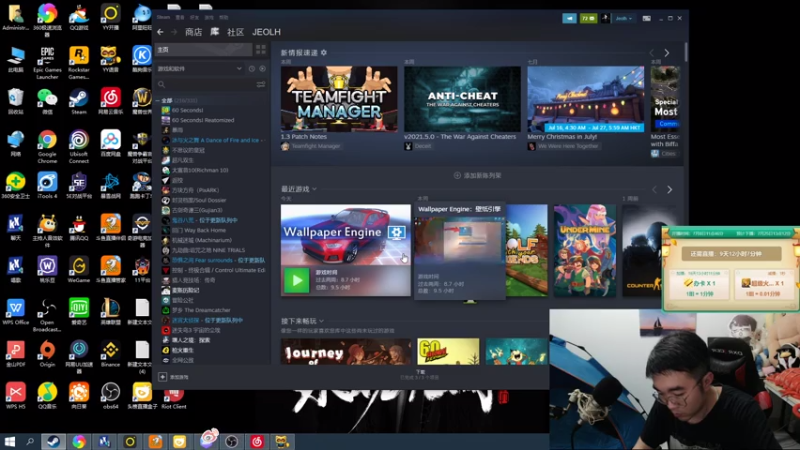This screenshot has width=800, height=450.
Task: Expand the 游戏和软件 filter dropdown
Action: [x=199, y=68]
